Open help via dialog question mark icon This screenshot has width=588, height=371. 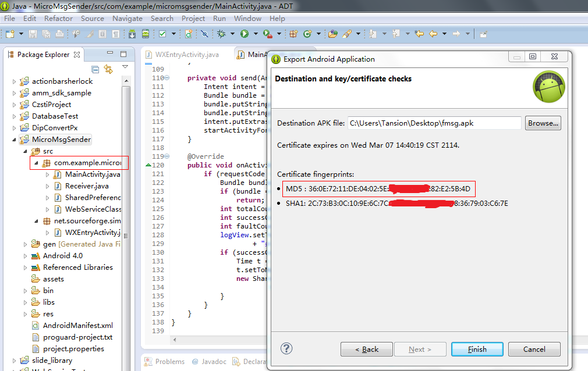pyautogui.click(x=286, y=348)
